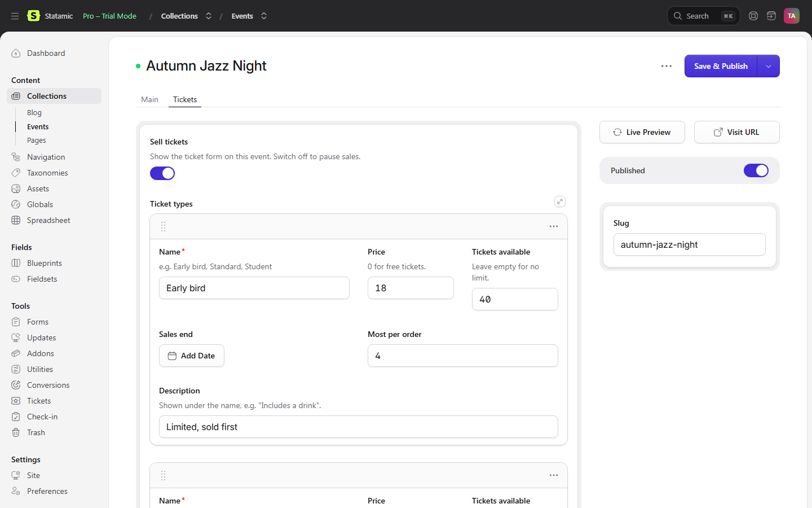Image resolution: width=812 pixels, height=508 pixels.
Task: Click the Dashboard icon in sidebar
Action: (16, 53)
